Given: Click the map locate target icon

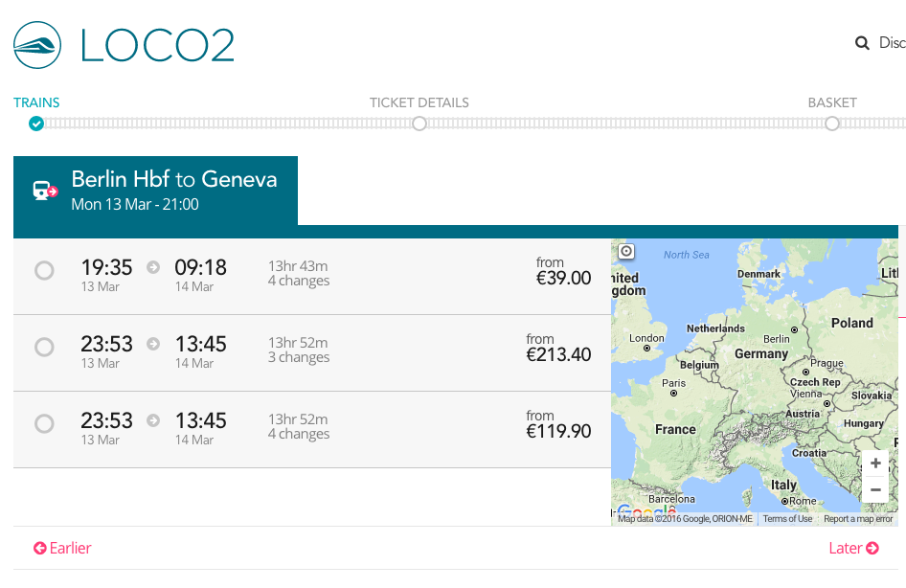Looking at the screenshot, I should (626, 252).
